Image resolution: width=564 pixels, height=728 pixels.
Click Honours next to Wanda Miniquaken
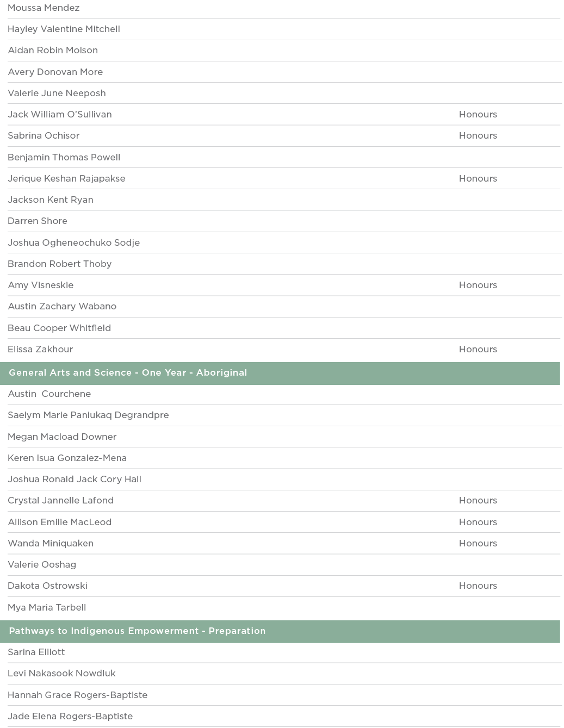[x=478, y=544]
